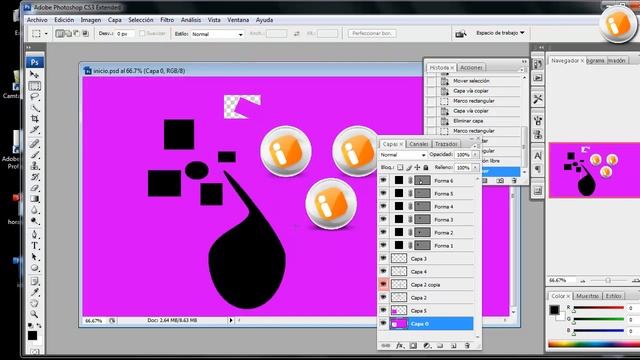Open the tool preset picker arrow
Viewport: 640px width, 360px height.
point(46,34)
